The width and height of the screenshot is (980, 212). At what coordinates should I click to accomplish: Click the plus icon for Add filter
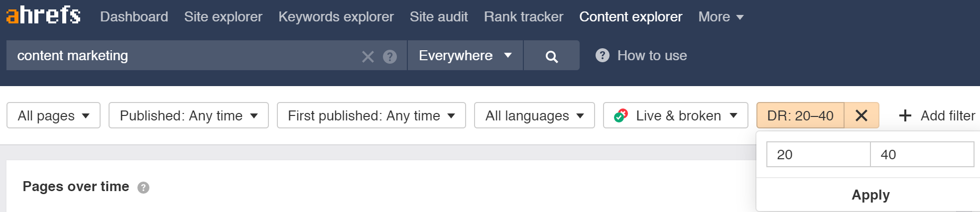click(x=905, y=115)
